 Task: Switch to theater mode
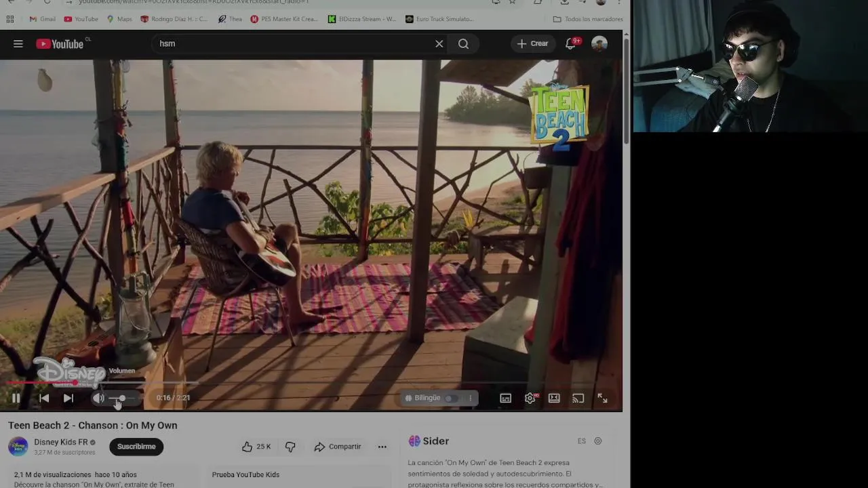[554, 398]
